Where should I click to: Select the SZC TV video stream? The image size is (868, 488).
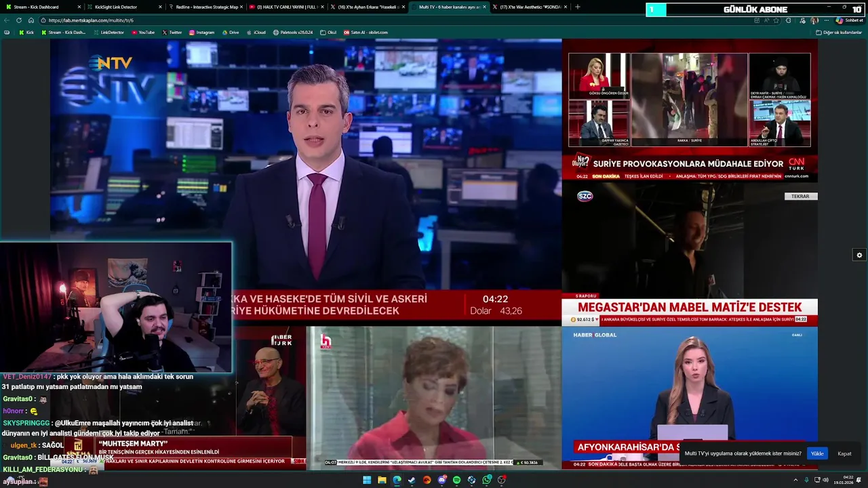(690, 253)
